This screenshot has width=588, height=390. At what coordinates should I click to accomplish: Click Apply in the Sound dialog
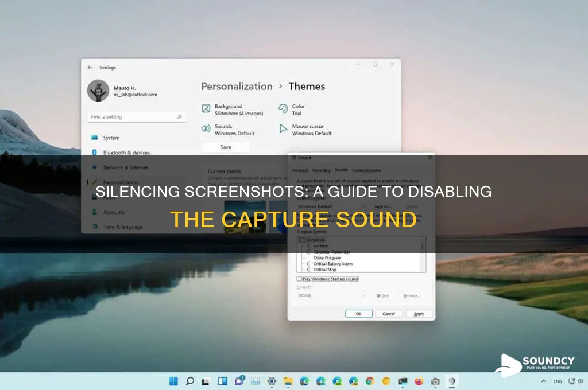(x=419, y=314)
